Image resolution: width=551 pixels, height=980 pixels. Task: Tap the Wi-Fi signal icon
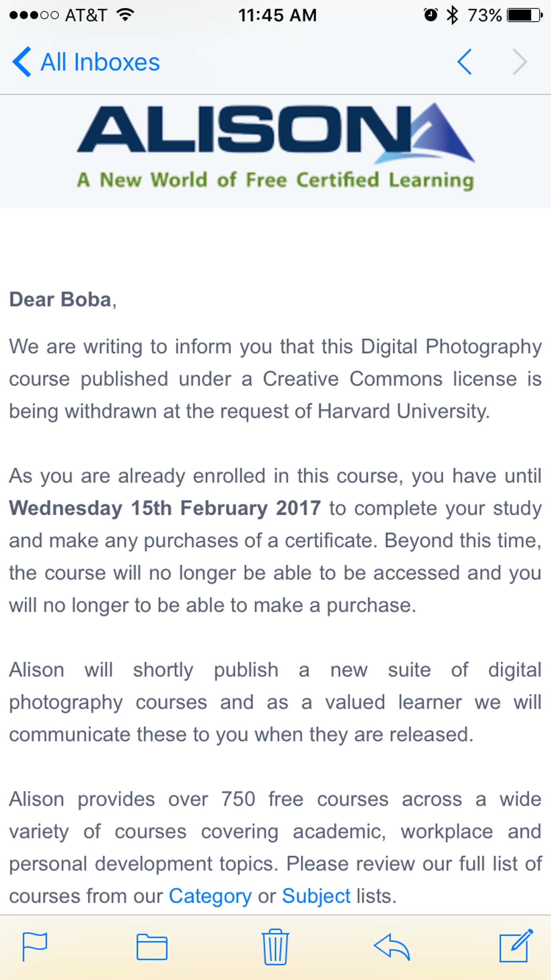point(125,15)
